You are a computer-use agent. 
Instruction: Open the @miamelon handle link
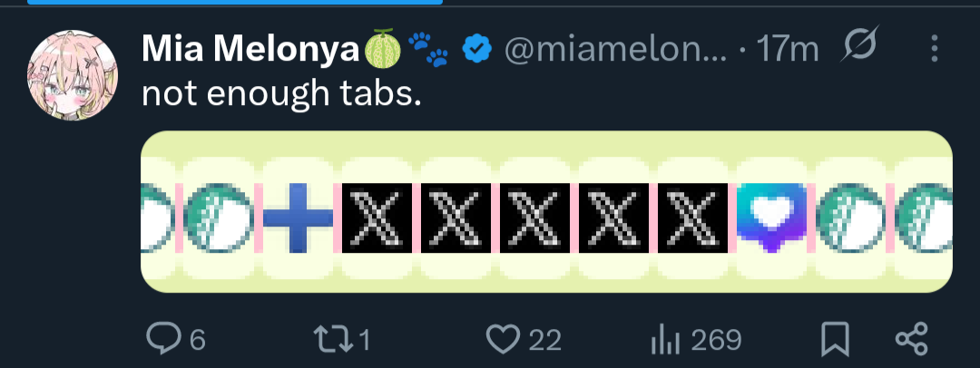coord(614,51)
